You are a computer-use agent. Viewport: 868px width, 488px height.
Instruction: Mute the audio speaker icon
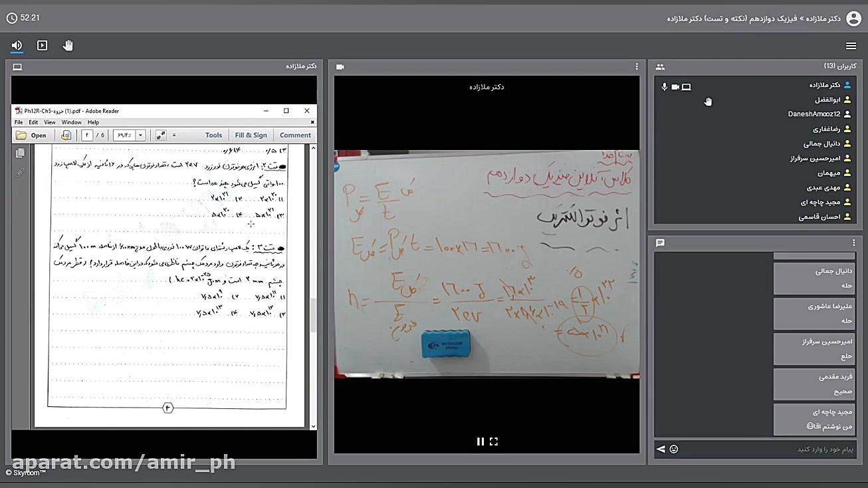pyautogui.click(x=17, y=45)
